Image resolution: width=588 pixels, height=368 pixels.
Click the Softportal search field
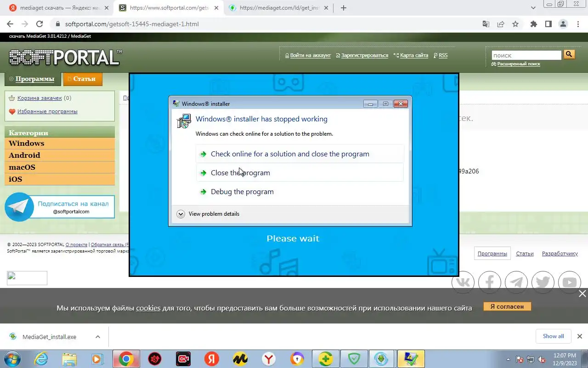click(x=526, y=55)
